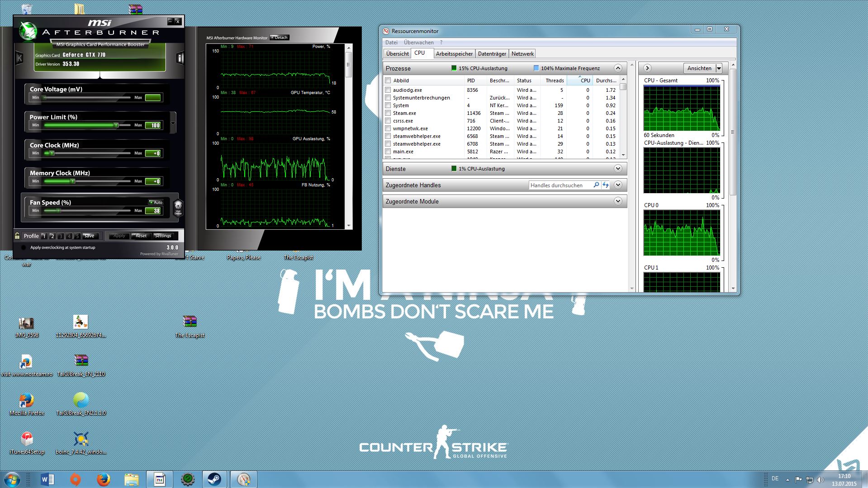Open the Afterburner information panel icon
The image size is (868, 488).
click(x=180, y=58)
